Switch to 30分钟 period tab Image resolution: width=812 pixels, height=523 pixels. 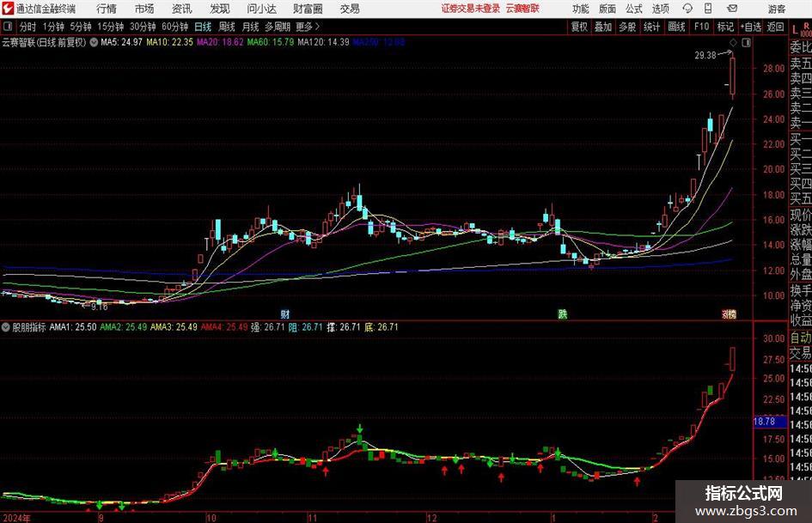tap(143, 27)
